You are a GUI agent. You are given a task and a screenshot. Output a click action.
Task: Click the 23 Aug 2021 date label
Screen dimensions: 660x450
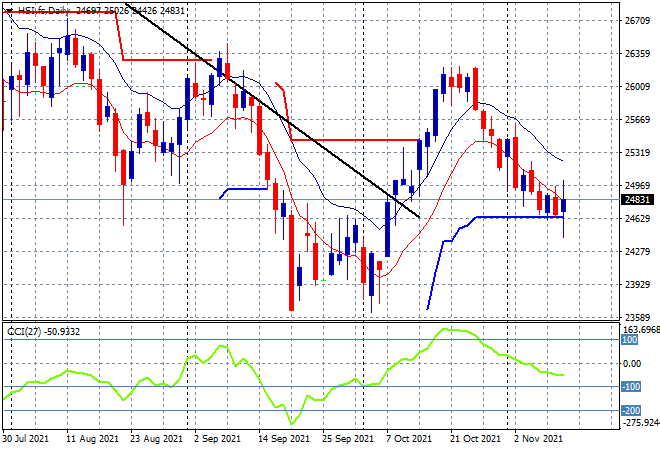(157, 439)
